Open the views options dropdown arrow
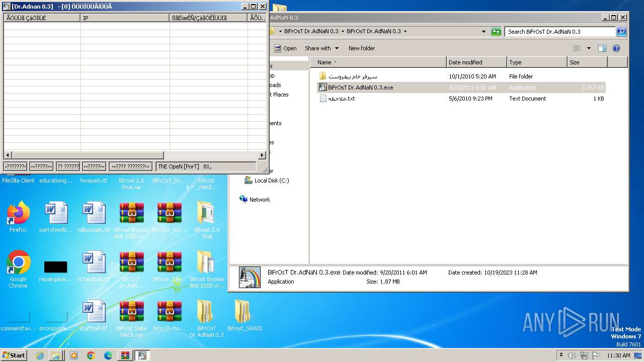Image resolution: width=644 pixels, height=362 pixels. [x=589, y=48]
